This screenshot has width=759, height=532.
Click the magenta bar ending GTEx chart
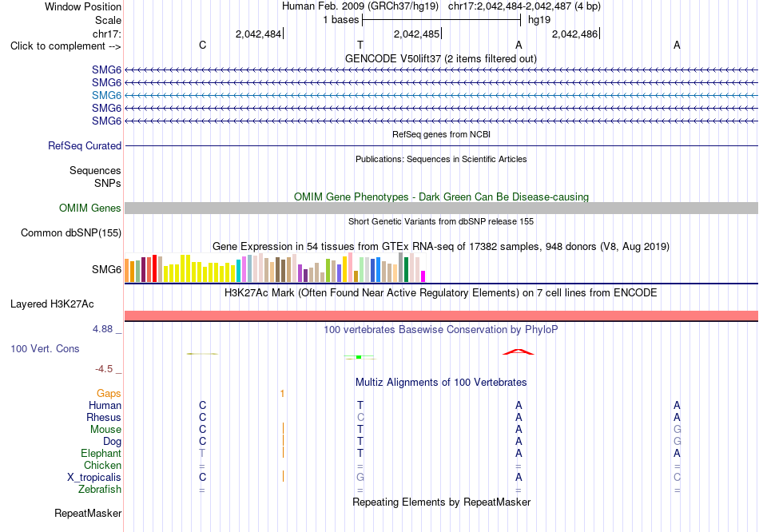[x=423, y=276]
